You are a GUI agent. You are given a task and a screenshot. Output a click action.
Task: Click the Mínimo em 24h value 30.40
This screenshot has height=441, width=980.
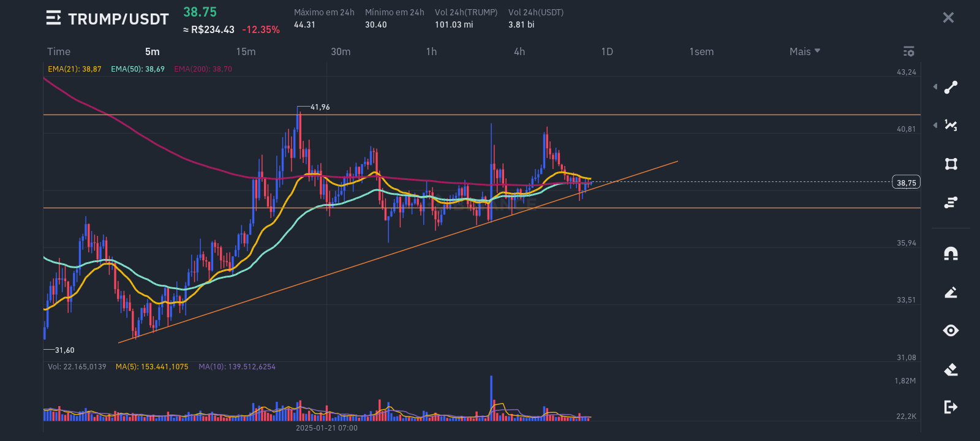[x=376, y=25]
